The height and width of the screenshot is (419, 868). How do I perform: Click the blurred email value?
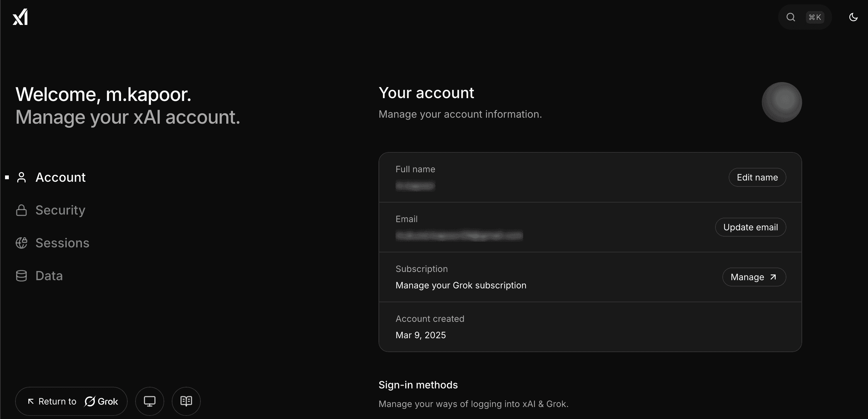pos(459,235)
